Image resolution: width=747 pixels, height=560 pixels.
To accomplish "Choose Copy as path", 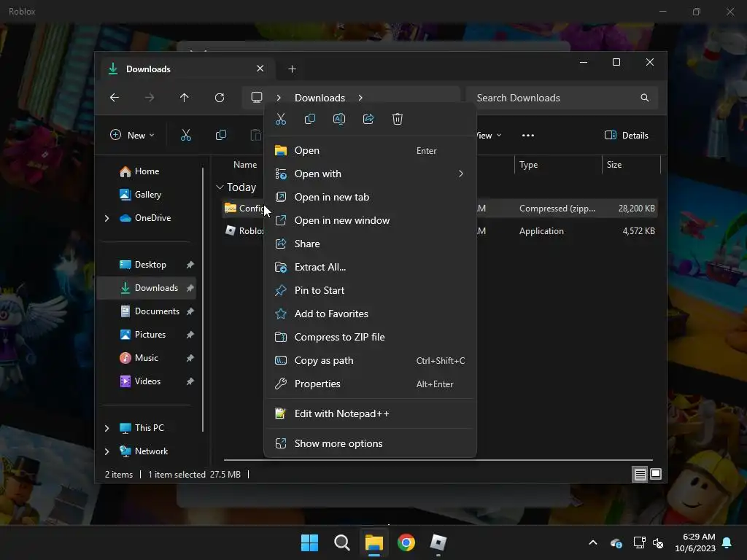I will tap(370, 360).
